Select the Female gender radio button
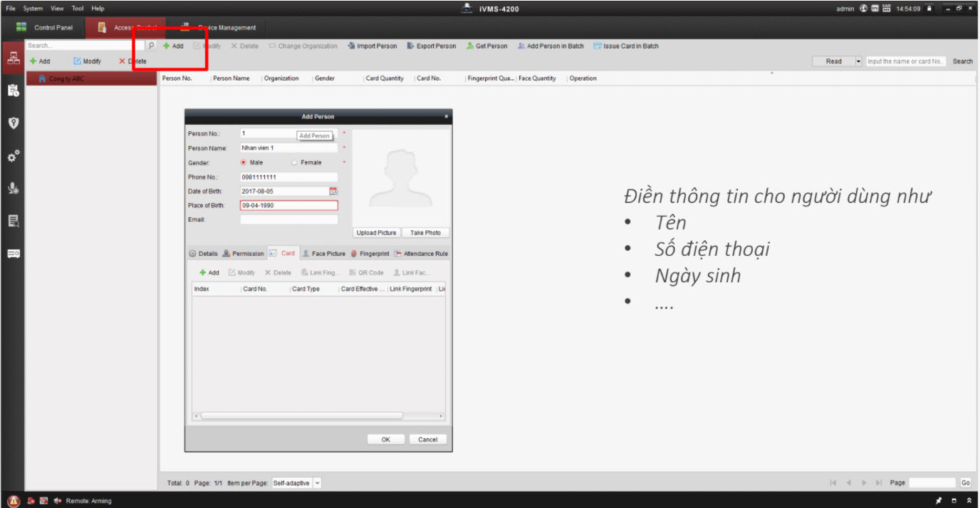 pyautogui.click(x=294, y=162)
